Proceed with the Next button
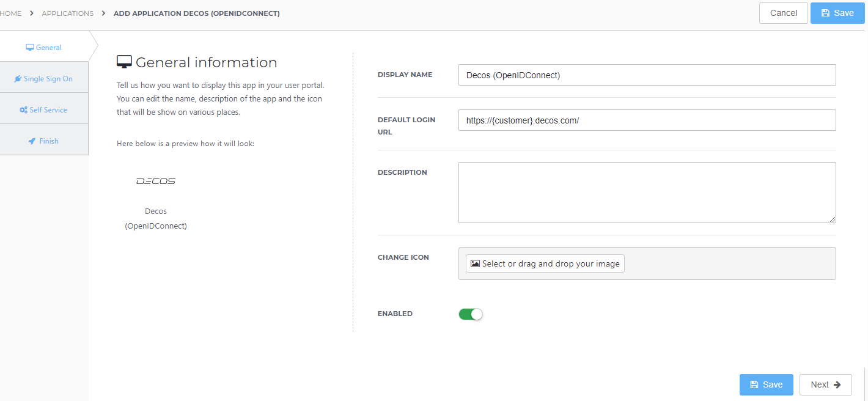Screen dimensions: 868x401 tap(826, 384)
